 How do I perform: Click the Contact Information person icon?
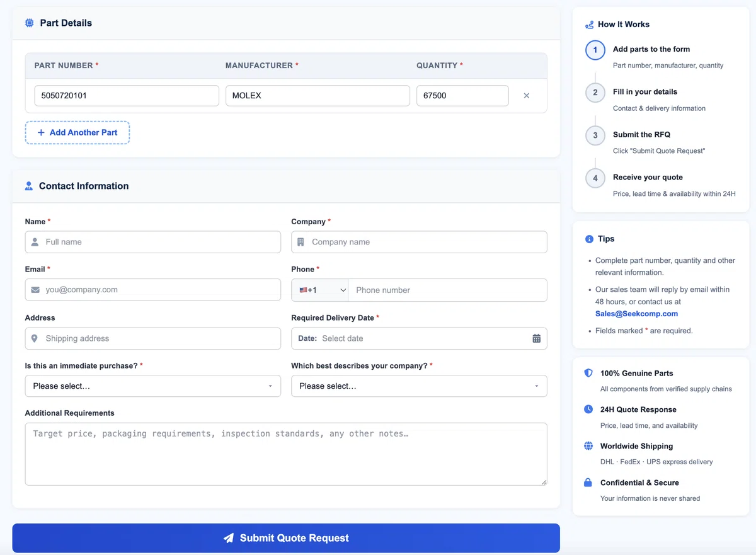29,186
